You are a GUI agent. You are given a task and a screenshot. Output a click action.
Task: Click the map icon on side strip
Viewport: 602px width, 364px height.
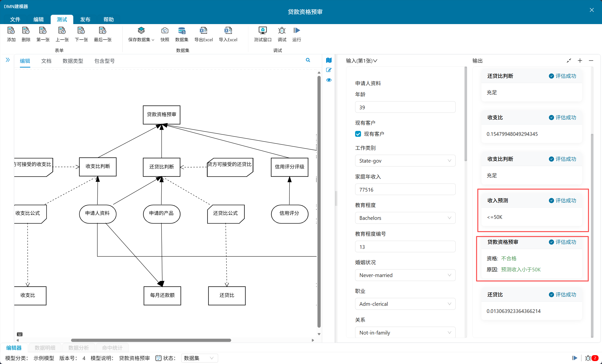329,60
